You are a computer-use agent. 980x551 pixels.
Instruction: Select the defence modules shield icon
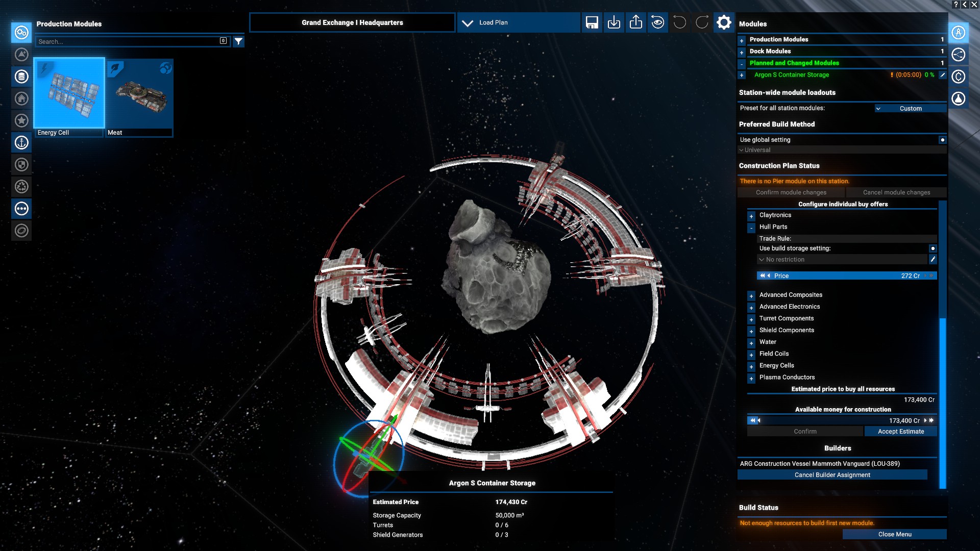coord(21,164)
